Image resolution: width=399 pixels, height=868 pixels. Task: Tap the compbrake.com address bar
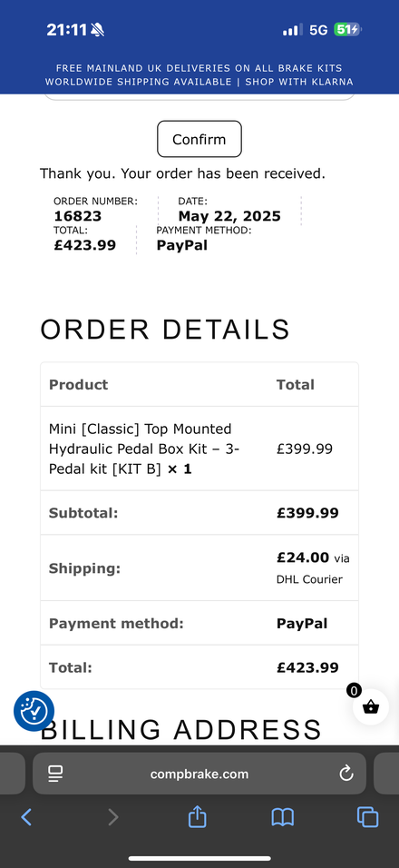199,774
